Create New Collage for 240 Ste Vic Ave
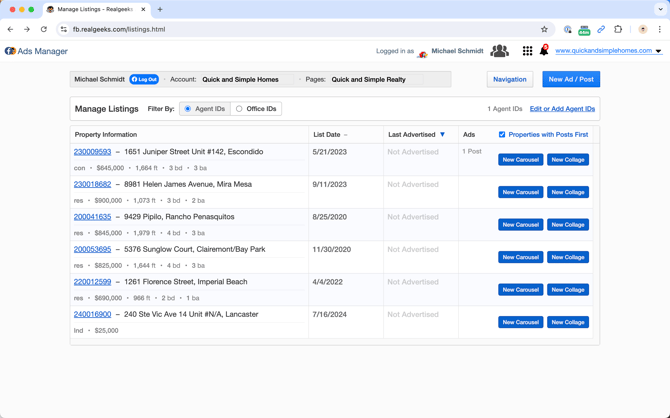The width and height of the screenshot is (670, 418). (568, 322)
